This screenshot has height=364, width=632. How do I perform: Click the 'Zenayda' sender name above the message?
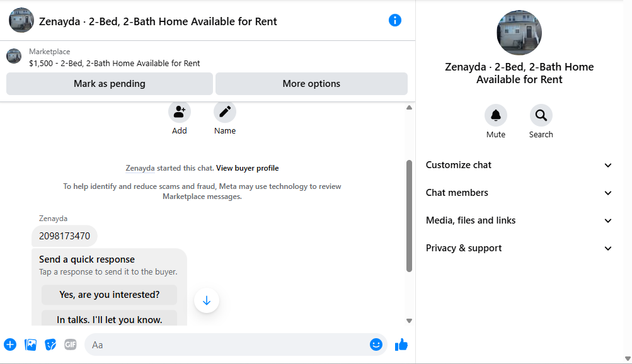point(53,219)
